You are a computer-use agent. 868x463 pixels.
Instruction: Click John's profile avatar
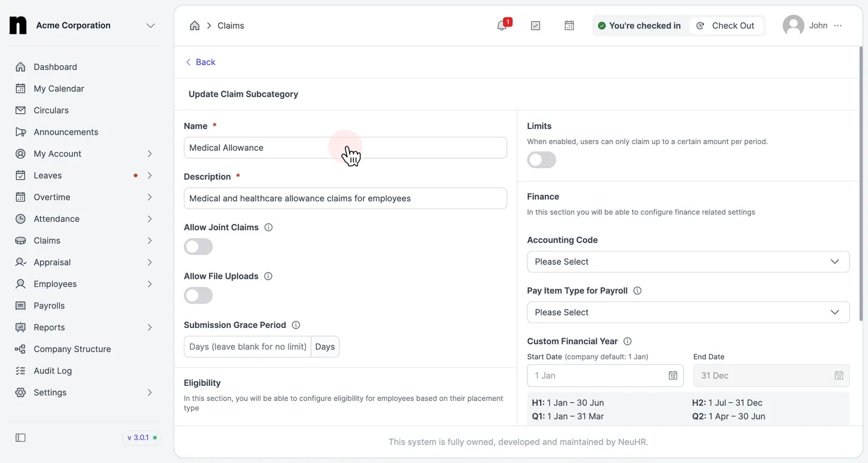793,25
